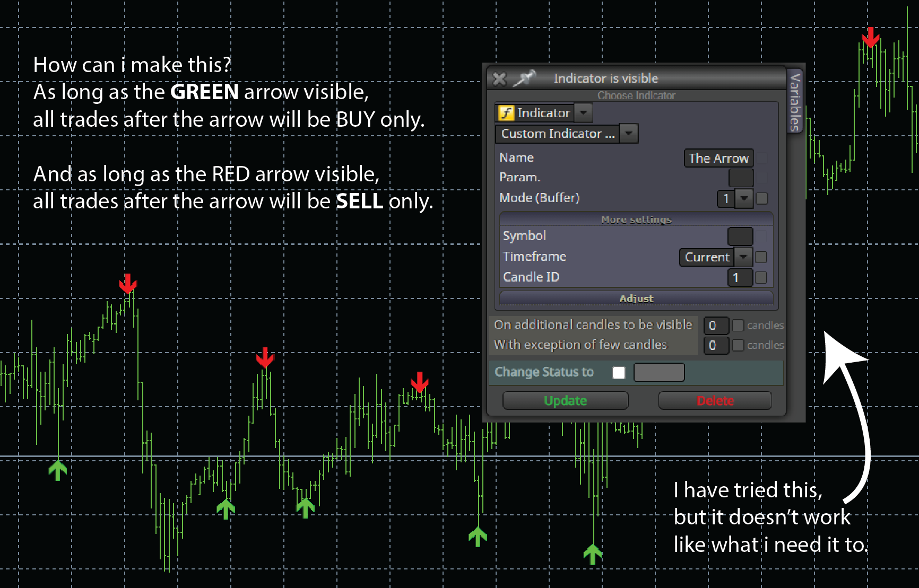Open the Timeframe dropdown showing Current
Screen dimensions: 919x588
pos(715,257)
